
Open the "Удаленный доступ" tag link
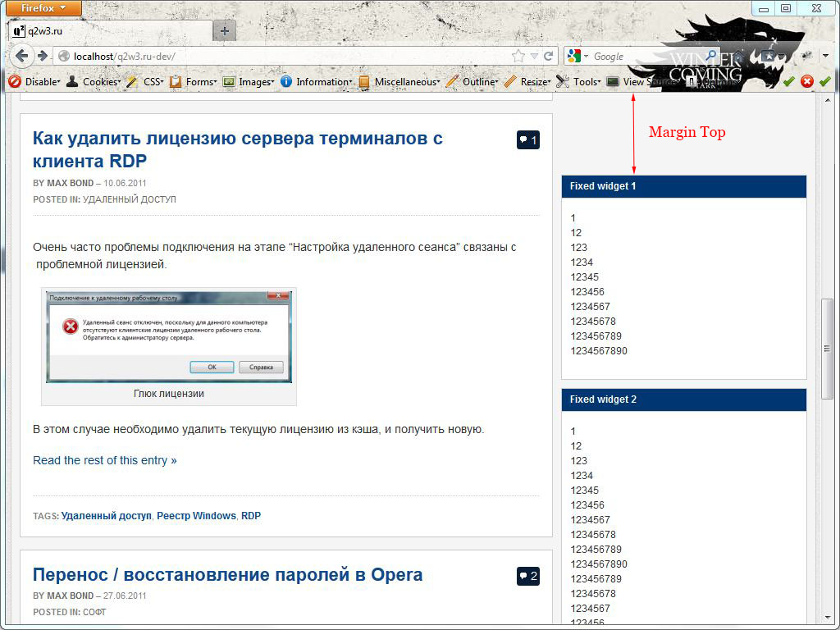[x=106, y=515]
